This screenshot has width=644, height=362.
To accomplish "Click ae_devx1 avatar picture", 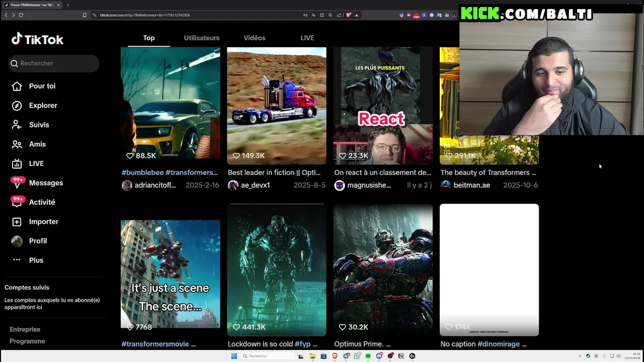I will click(x=233, y=185).
